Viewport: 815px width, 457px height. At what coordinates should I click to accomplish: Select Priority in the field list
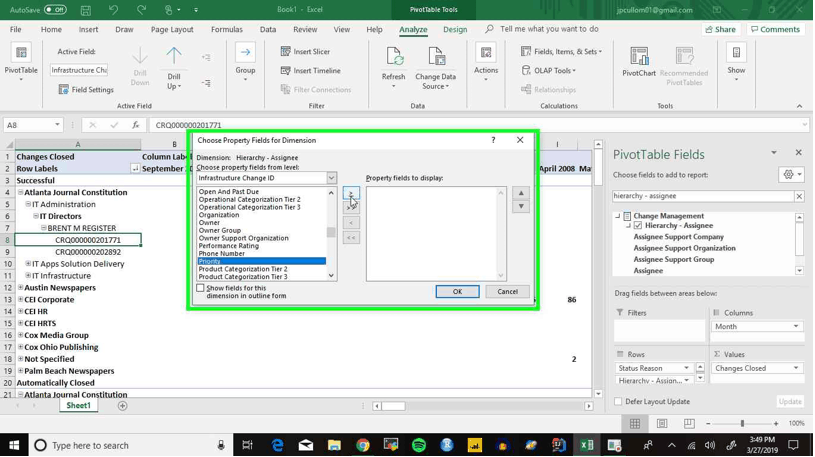point(261,261)
